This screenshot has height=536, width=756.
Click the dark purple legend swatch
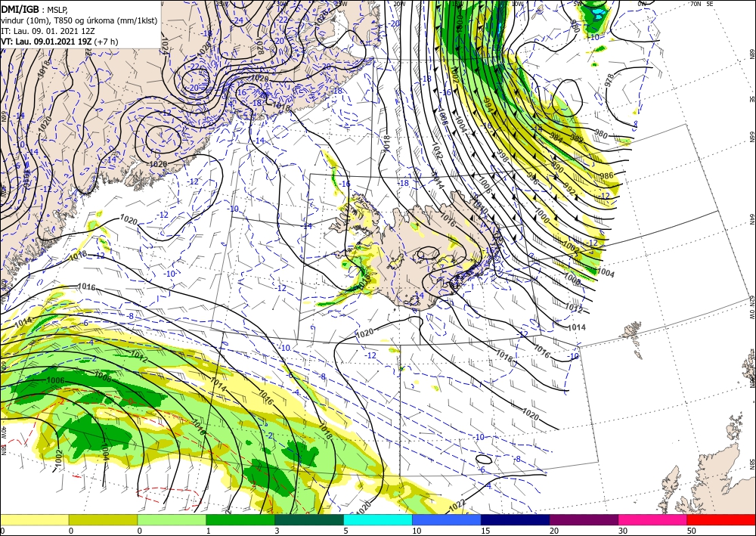[584, 519]
